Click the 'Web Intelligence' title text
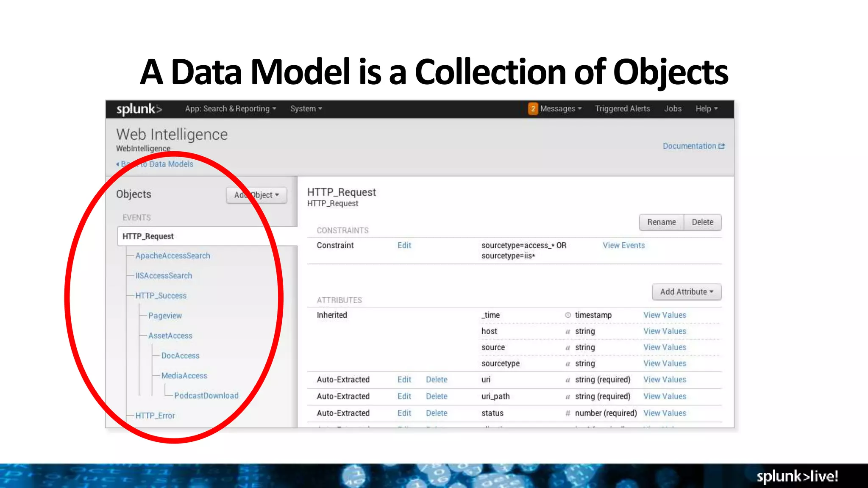The image size is (868, 488). point(172,134)
